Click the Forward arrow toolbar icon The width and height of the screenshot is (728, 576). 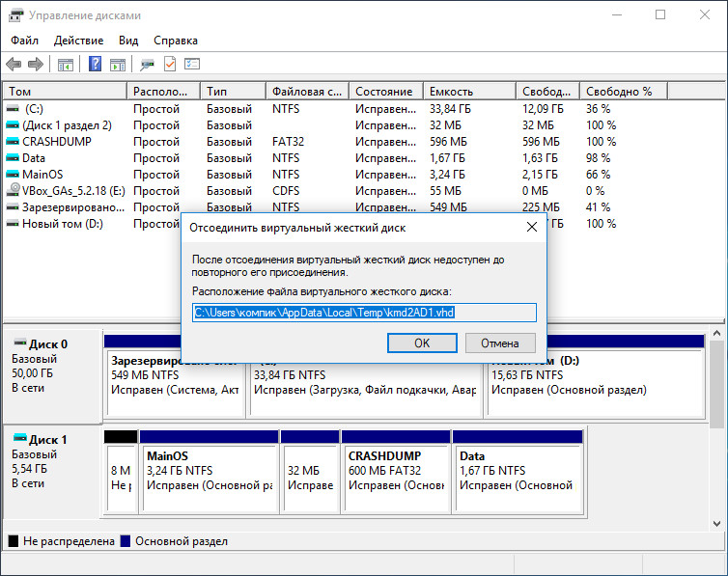(x=36, y=65)
